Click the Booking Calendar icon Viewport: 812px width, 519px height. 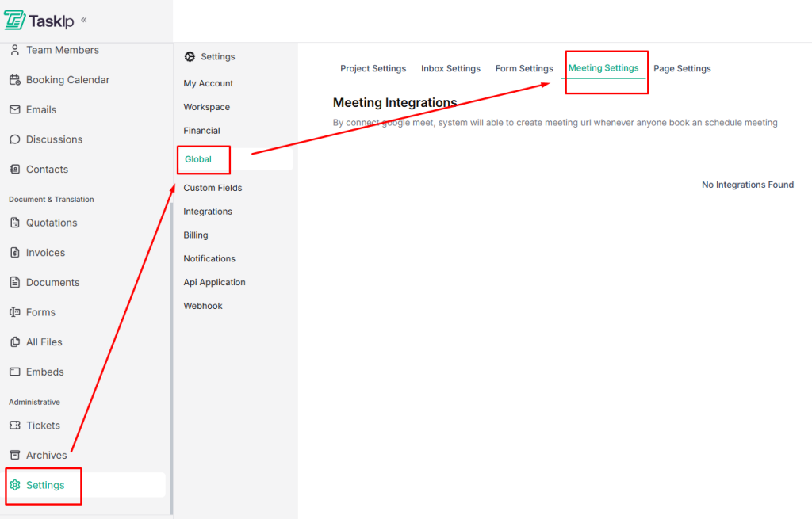coord(14,80)
